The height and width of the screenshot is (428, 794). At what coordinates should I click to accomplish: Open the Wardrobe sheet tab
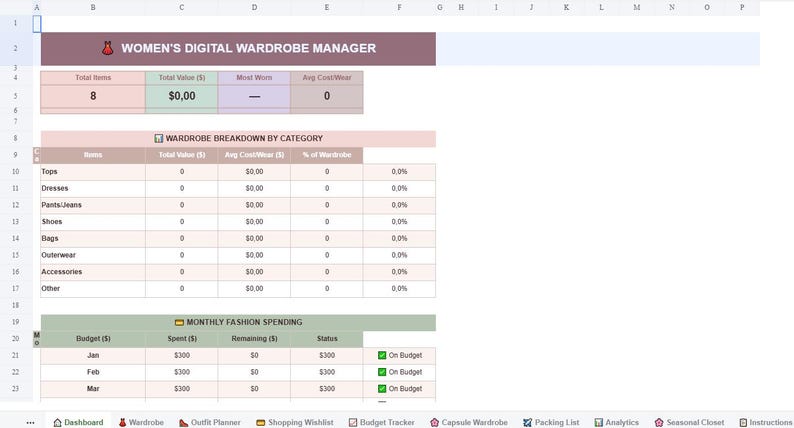pyautogui.click(x=141, y=422)
